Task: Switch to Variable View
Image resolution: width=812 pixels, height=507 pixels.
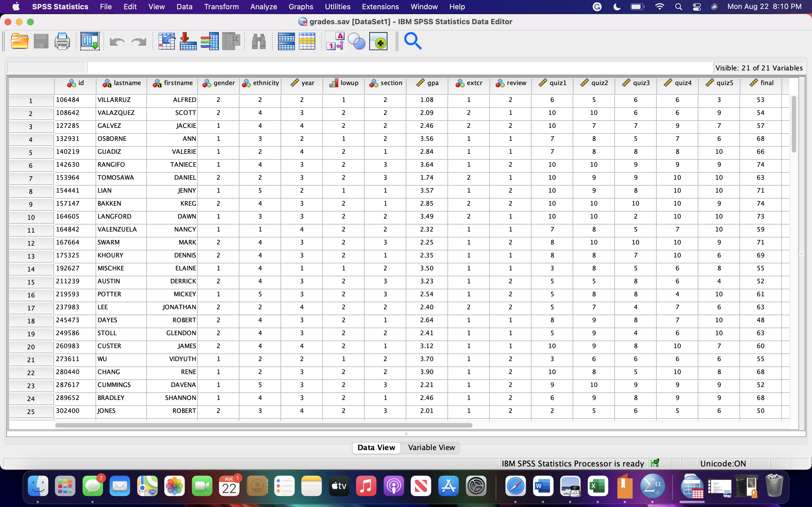Action: click(x=431, y=448)
